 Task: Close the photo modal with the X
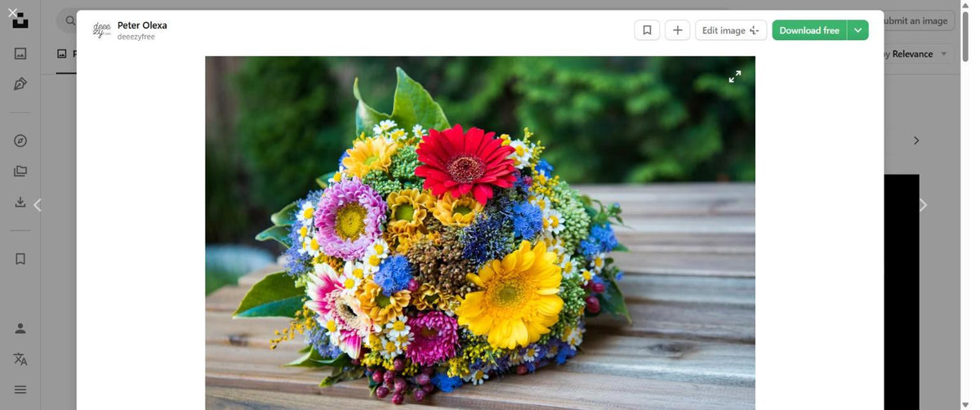coord(12,12)
